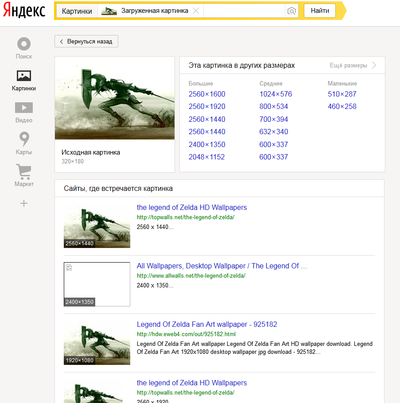Open the 2560×1600 size link
The width and height of the screenshot is (400, 403).
pyautogui.click(x=207, y=94)
